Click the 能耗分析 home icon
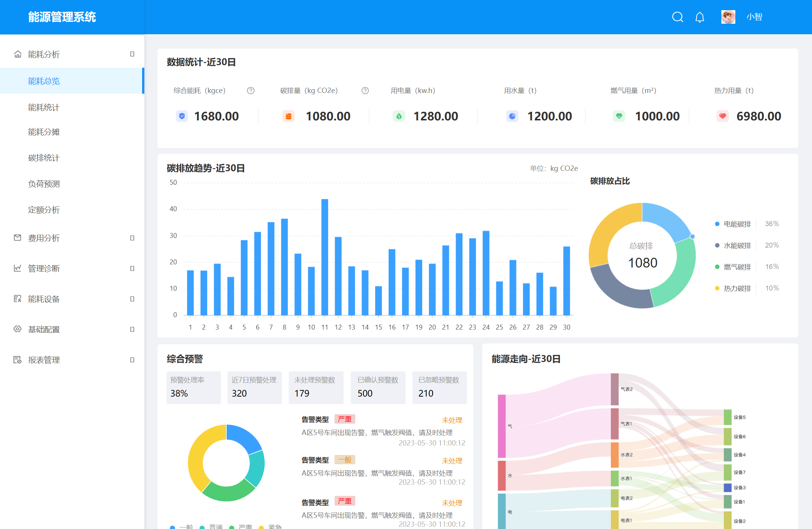 (x=18, y=54)
